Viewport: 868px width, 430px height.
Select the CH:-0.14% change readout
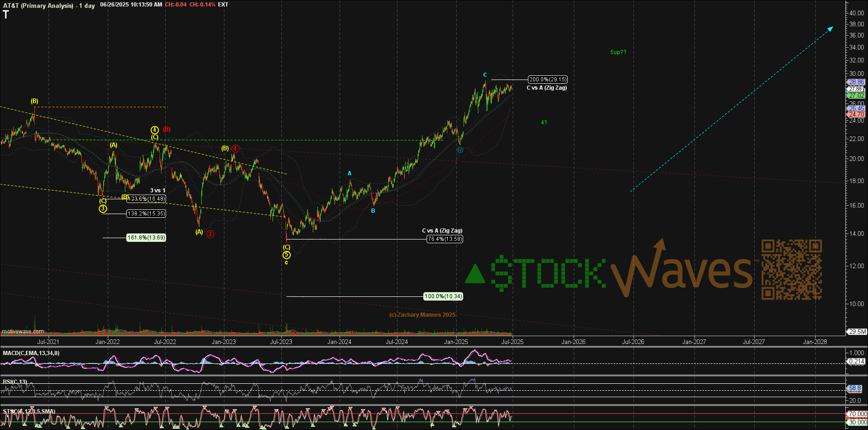[202, 5]
